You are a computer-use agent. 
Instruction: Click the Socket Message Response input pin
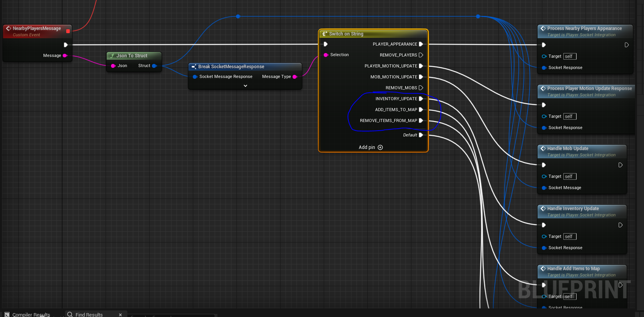(x=195, y=77)
